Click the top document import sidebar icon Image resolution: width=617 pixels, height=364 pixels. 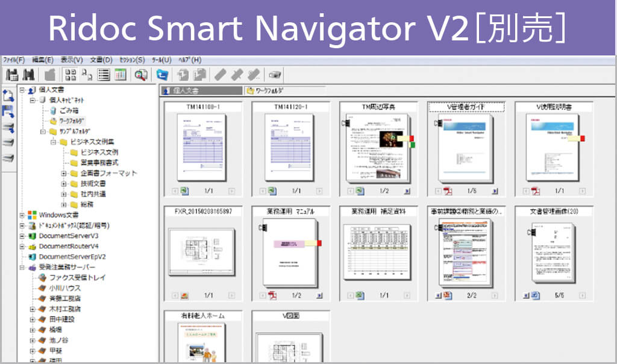pyautogui.click(x=8, y=95)
